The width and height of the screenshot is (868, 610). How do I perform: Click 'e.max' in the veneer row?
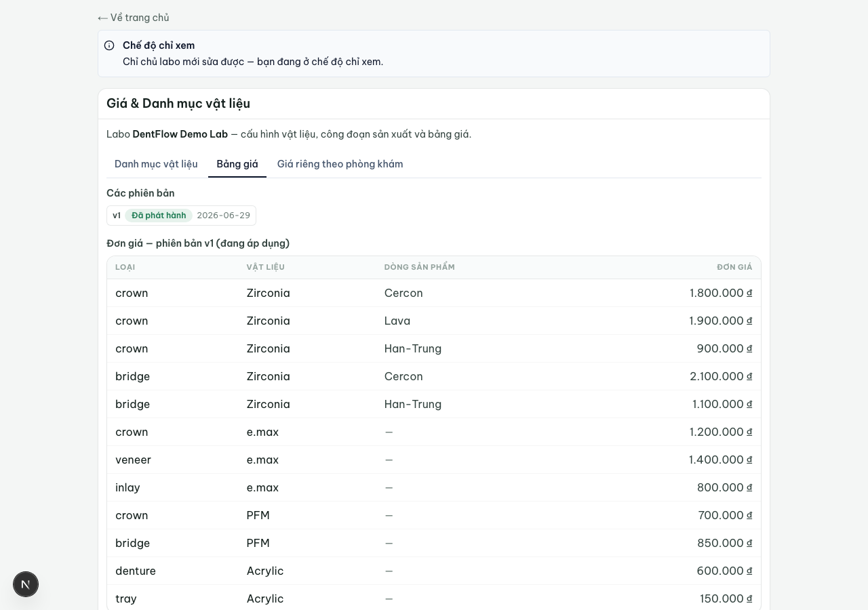point(262,460)
